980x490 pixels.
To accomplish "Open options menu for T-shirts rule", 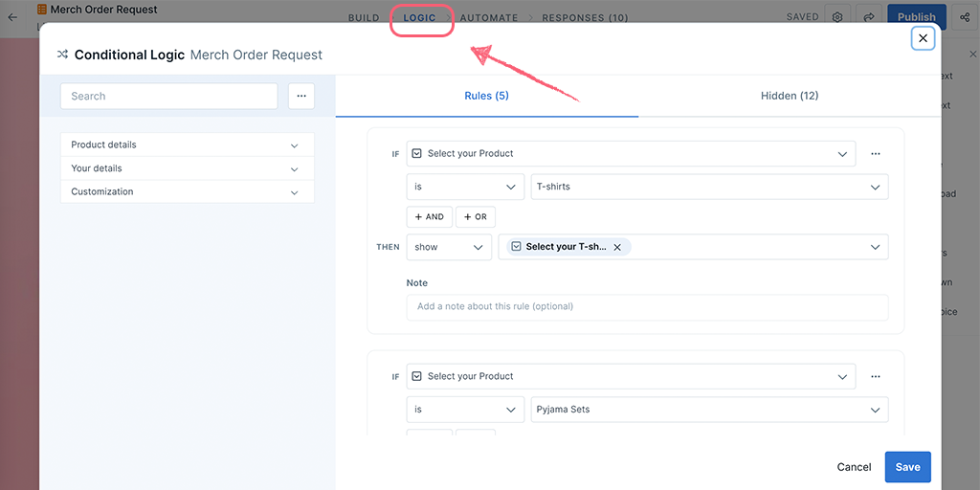I will click(x=875, y=154).
